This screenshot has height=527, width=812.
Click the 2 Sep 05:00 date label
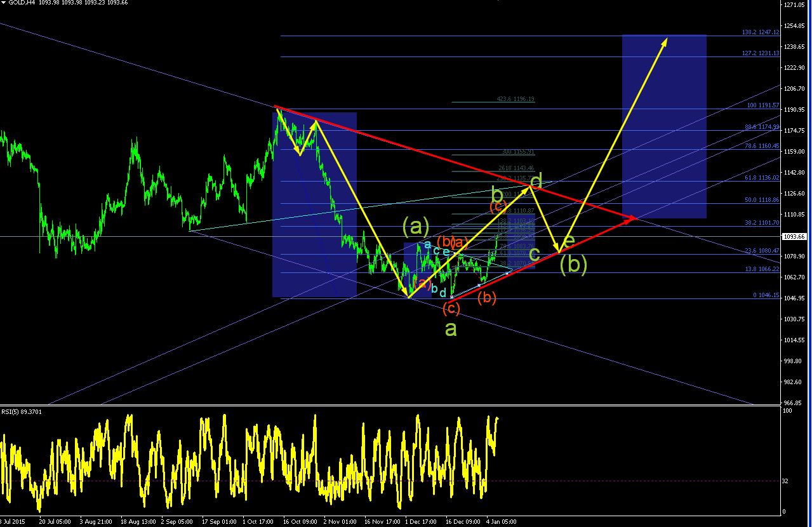(x=176, y=522)
